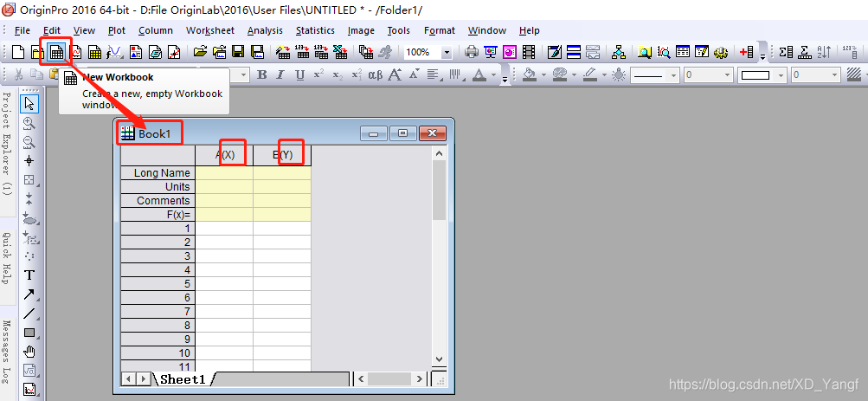Click the gear Code Builder icon
The width and height of the screenshot is (868, 401).
click(720, 53)
